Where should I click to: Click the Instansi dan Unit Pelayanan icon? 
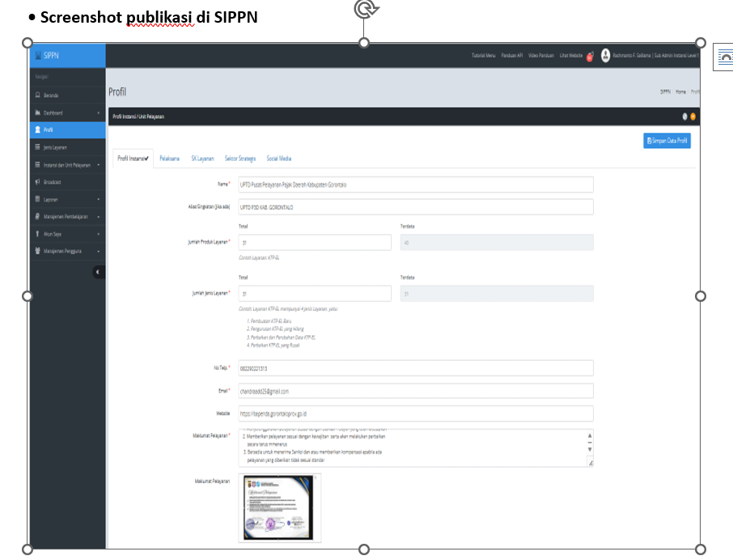(38, 164)
